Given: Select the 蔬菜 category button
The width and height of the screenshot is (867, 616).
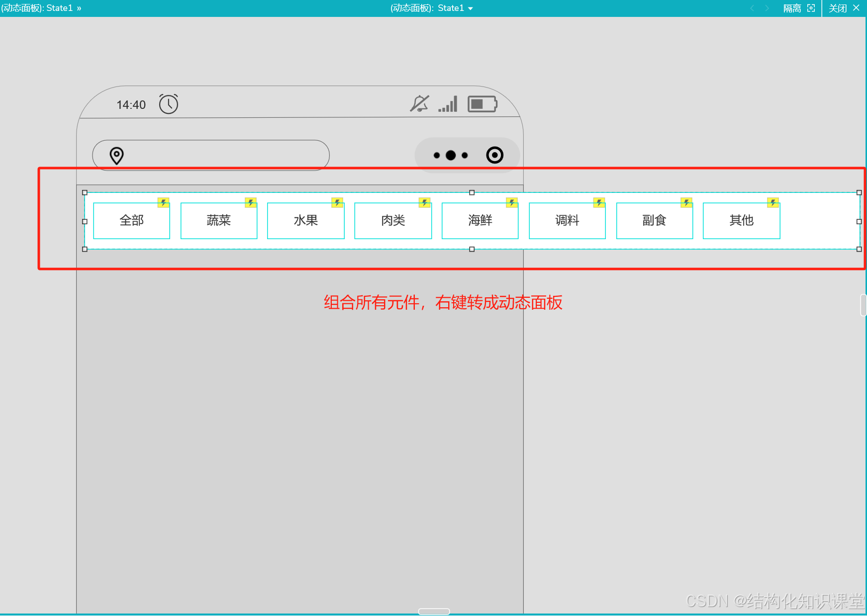Looking at the screenshot, I should coord(219,221).
